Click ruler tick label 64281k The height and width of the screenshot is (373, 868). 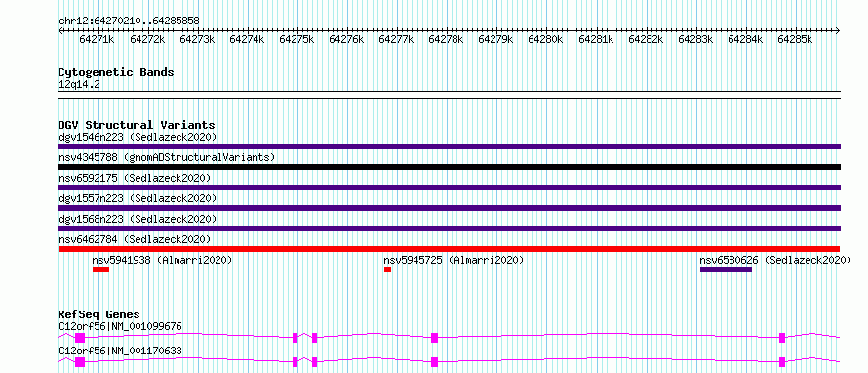pyautogui.click(x=596, y=39)
